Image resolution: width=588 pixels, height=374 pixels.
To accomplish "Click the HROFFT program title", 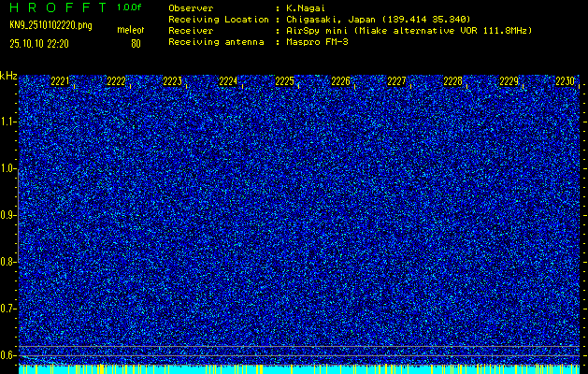I will pos(57,7).
